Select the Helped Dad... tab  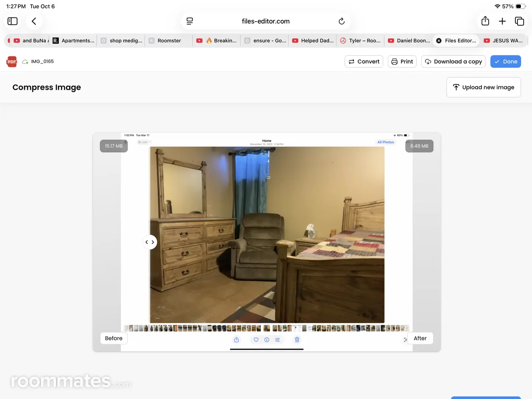(x=313, y=41)
